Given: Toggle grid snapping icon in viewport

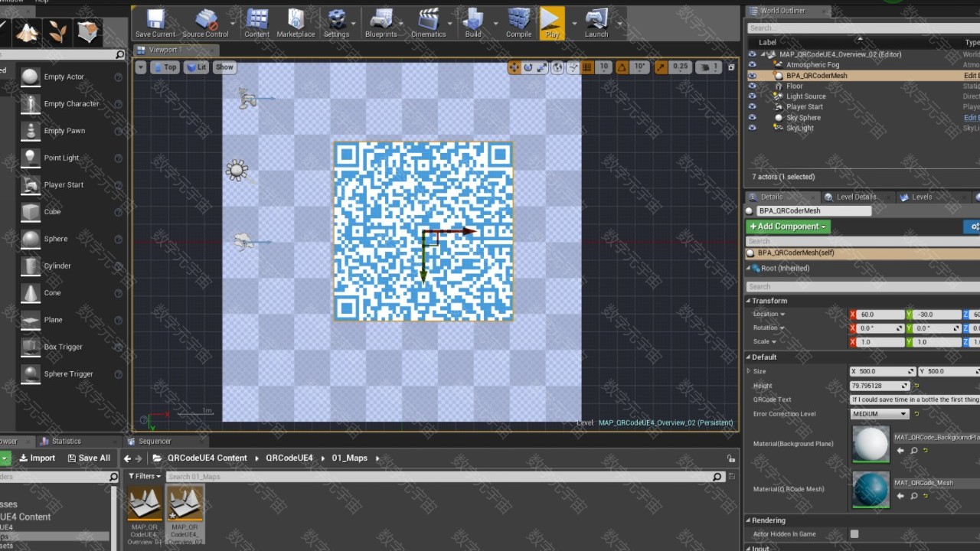Looking at the screenshot, I should (x=587, y=67).
